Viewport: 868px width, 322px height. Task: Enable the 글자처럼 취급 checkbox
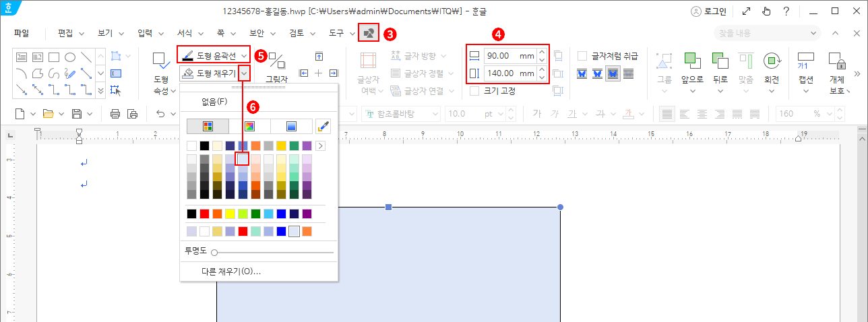(x=582, y=56)
